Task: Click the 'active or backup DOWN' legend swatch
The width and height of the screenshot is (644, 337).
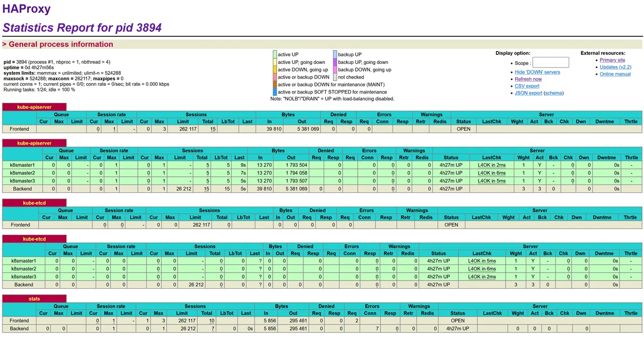Action: point(275,77)
